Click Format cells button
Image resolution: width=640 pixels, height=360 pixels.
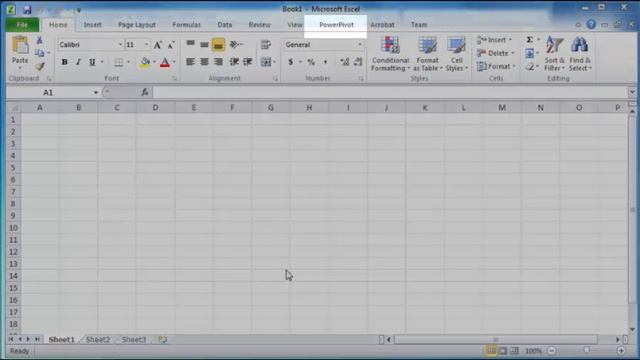pos(496,66)
